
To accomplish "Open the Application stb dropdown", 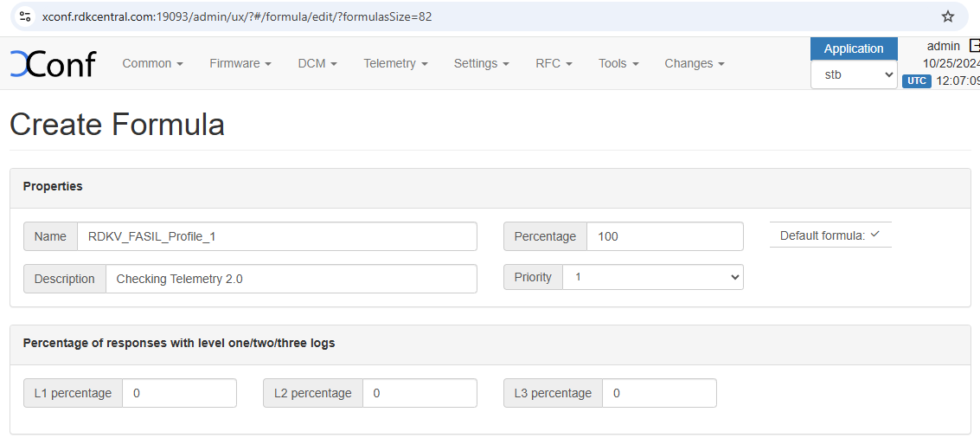I will coord(853,75).
